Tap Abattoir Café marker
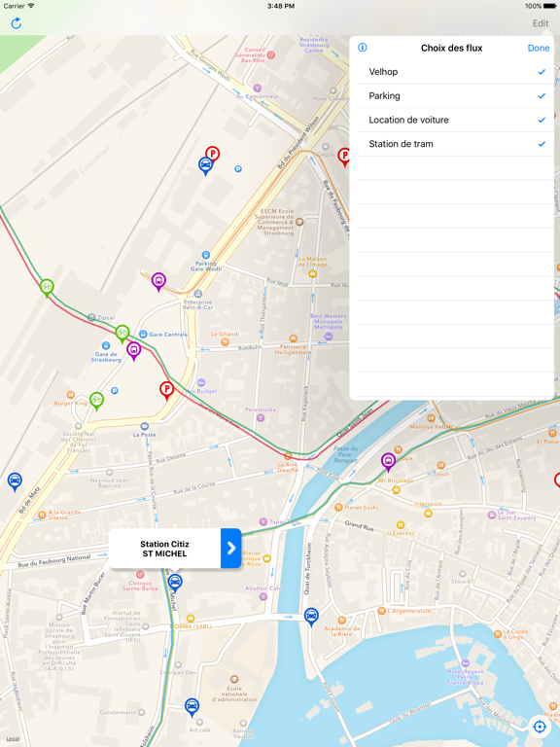The height and width of the screenshot is (747, 560). (x=263, y=596)
